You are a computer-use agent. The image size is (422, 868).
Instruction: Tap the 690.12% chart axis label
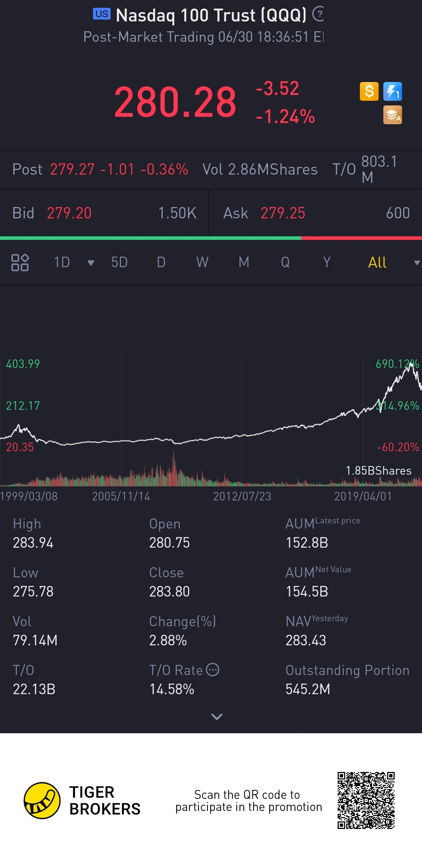(x=397, y=364)
